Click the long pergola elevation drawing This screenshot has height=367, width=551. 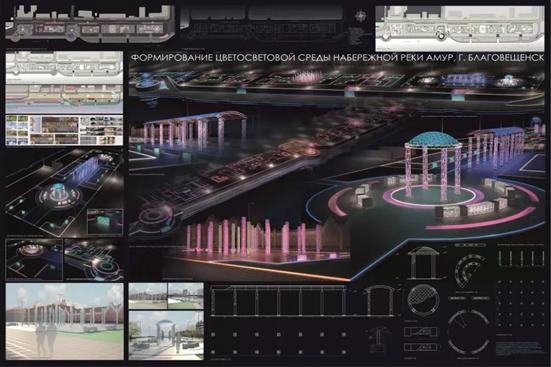click(x=278, y=301)
